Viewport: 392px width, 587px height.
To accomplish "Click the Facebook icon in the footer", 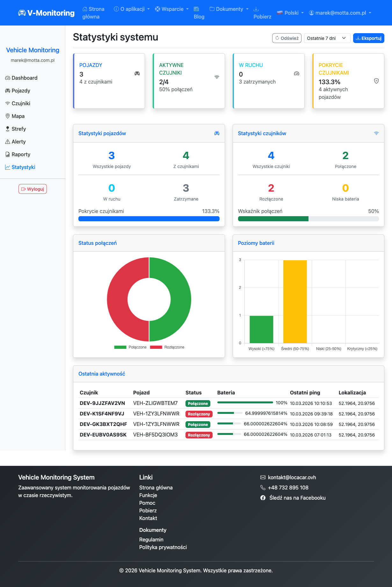I will click(263, 498).
